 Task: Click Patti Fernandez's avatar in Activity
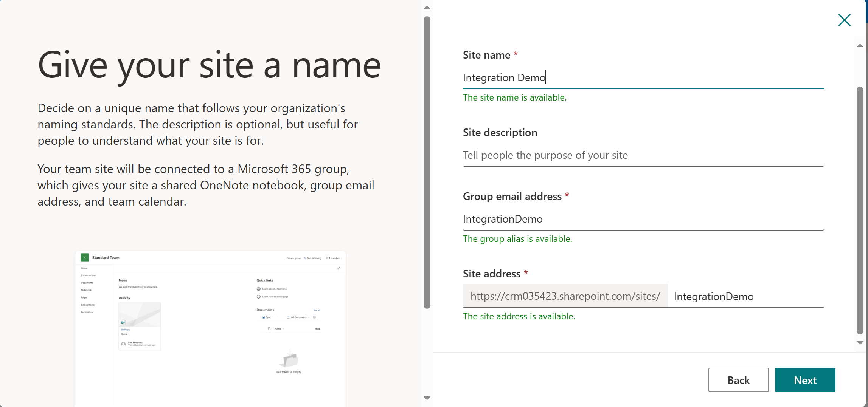(124, 344)
